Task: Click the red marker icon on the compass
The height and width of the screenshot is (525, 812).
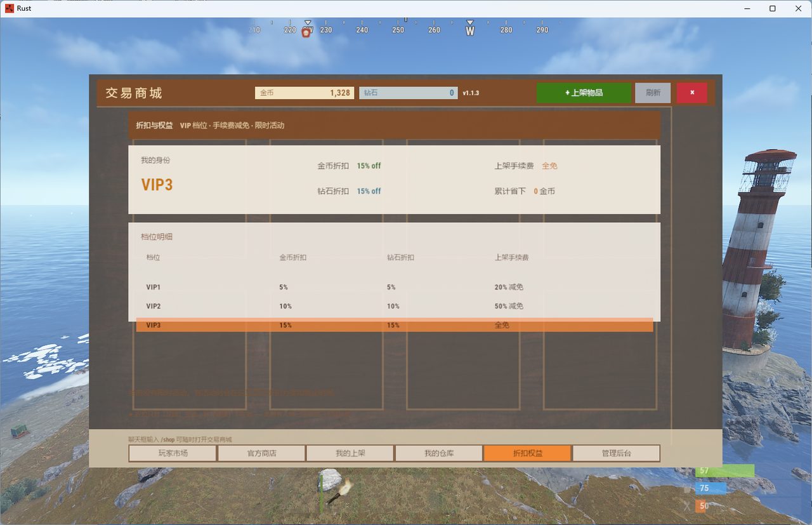Action: click(306, 32)
